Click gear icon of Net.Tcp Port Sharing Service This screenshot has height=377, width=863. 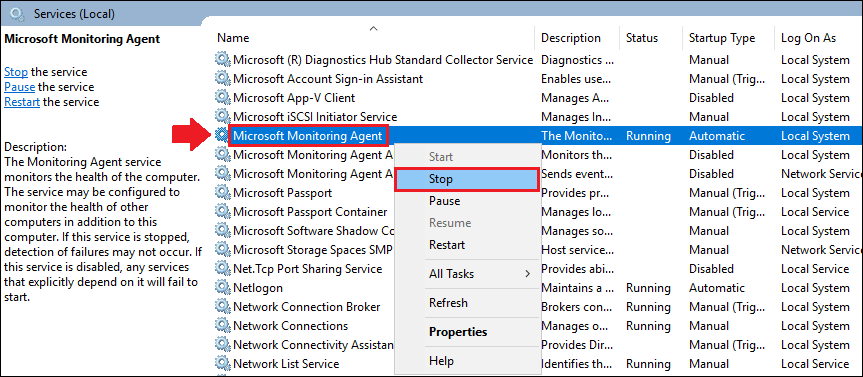coord(222,269)
